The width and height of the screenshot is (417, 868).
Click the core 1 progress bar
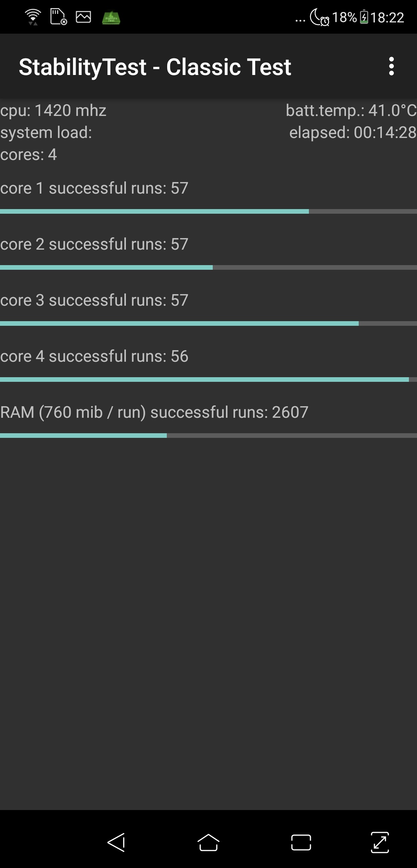[x=208, y=211]
